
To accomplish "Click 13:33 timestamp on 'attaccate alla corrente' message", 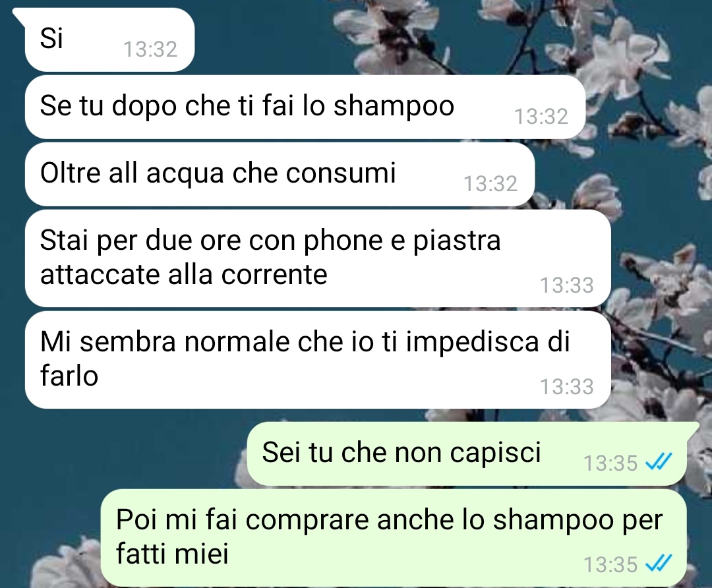I will 567,285.
